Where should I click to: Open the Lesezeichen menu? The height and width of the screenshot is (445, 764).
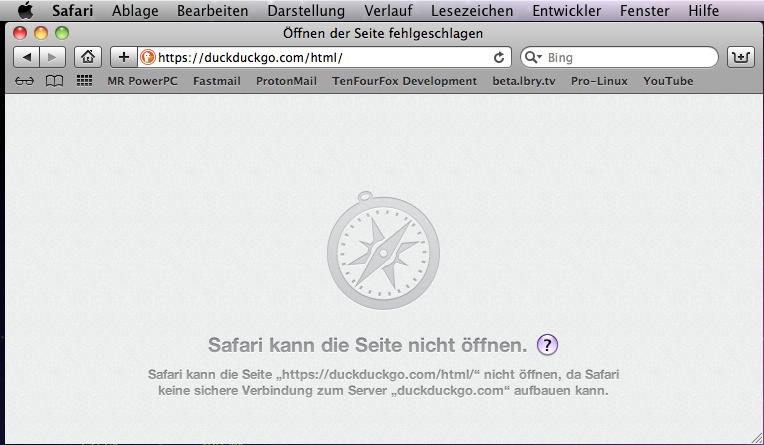click(x=472, y=10)
